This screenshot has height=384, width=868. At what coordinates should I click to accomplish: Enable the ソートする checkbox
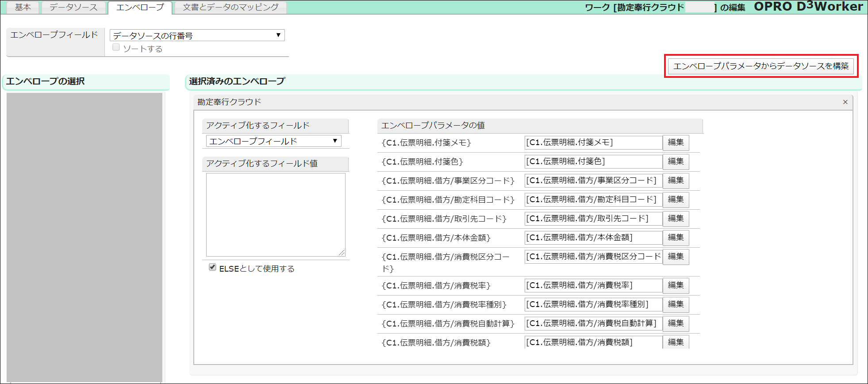(x=116, y=47)
